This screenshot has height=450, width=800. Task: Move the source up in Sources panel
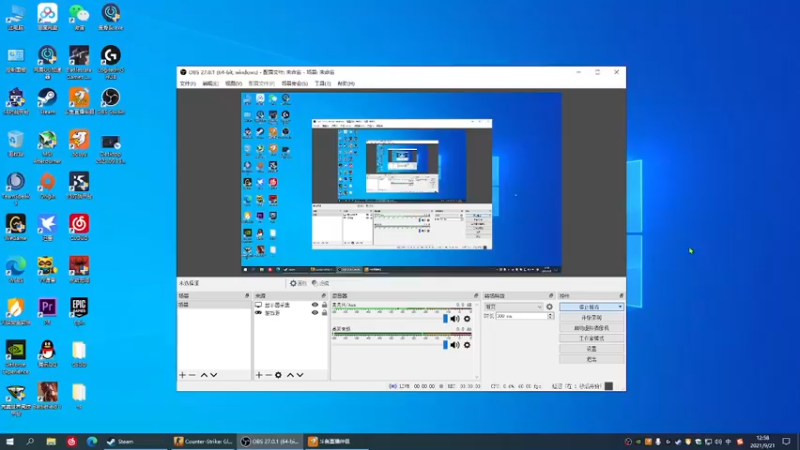click(290, 375)
